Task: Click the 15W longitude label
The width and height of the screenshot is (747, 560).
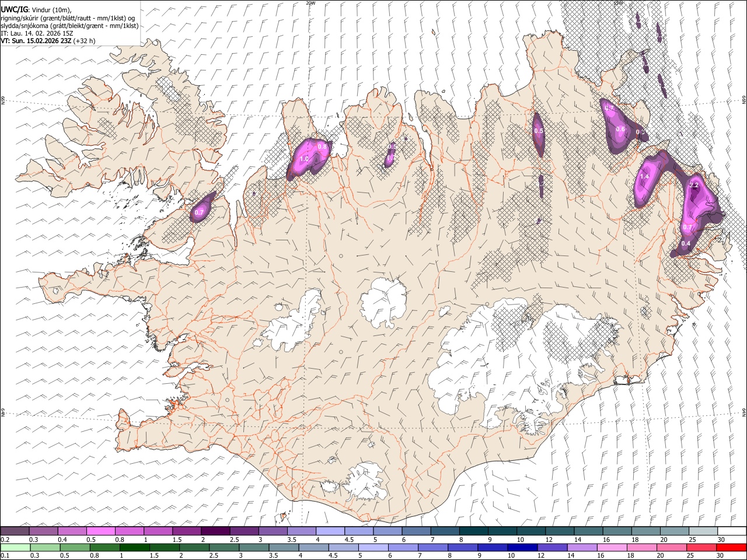Action: (618, 3)
